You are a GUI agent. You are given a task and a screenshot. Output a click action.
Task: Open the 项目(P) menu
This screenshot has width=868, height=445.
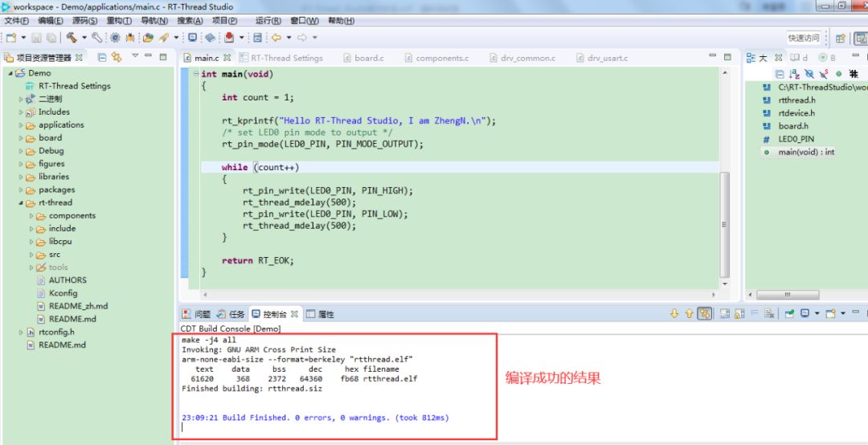(225, 20)
